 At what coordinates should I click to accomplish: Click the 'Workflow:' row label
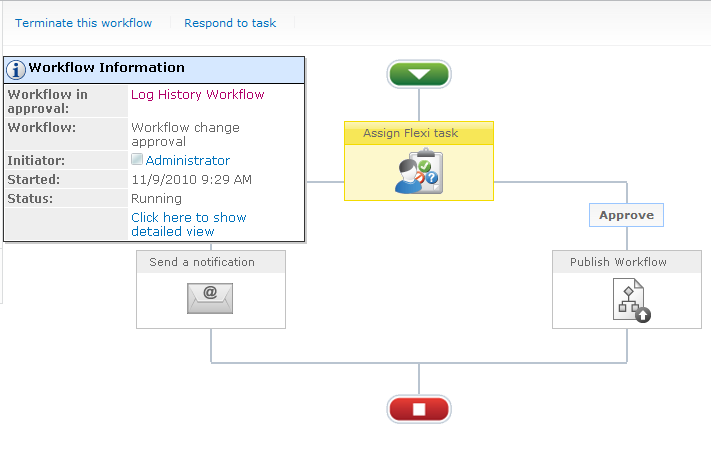(x=42, y=127)
